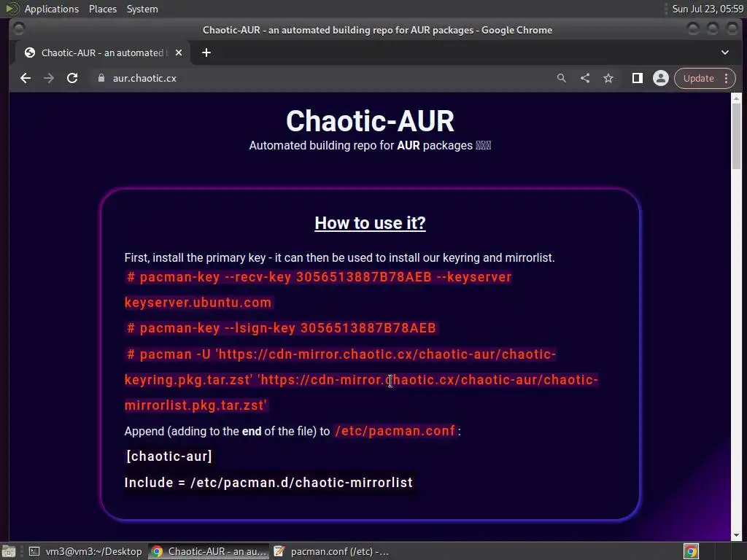747x560 pixels.
Task: Open the zoom magnifier in address bar
Action: click(x=561, y=78)
